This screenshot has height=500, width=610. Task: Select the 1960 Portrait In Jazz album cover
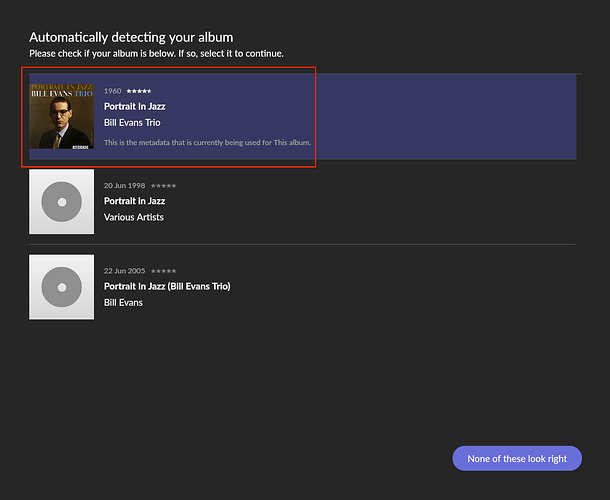(61, 116)
